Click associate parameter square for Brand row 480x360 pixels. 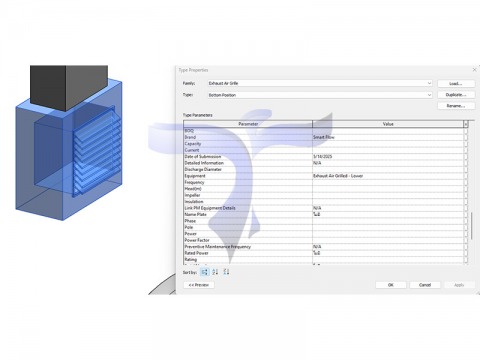pyautogui.click(x=466, y=137)
